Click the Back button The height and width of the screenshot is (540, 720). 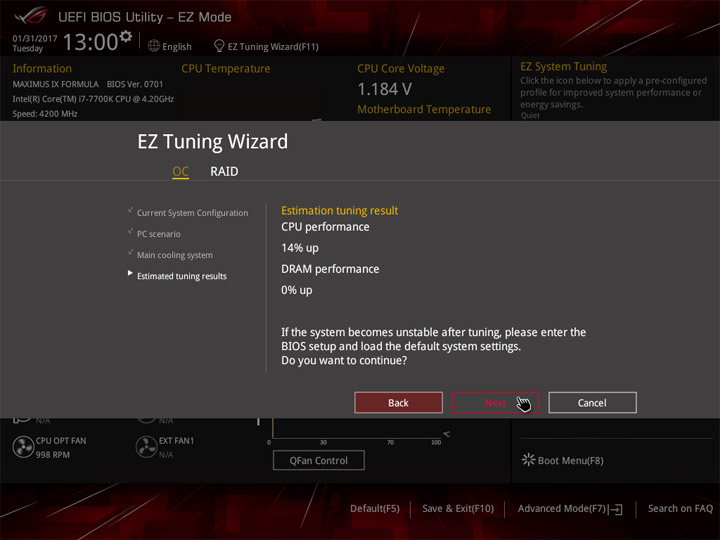pyautogui.click(x=398, y=403)
